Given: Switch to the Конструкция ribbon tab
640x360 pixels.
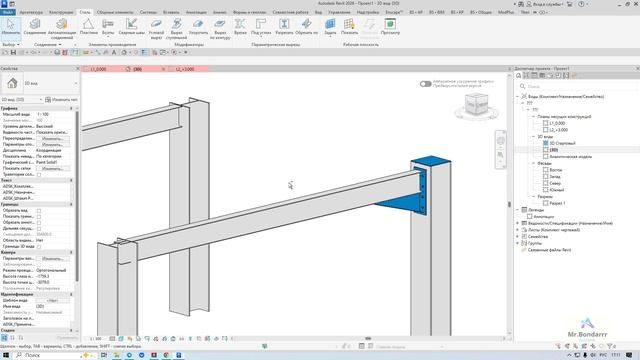Looking at the screenshot, I should pos(61,12).
